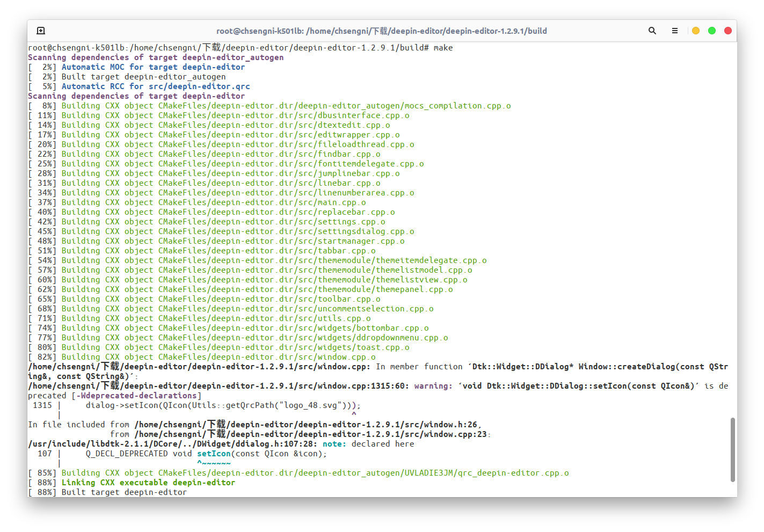Click the make command prompt line
This screenshot has width=764, height=532.
tap(240, 48)
